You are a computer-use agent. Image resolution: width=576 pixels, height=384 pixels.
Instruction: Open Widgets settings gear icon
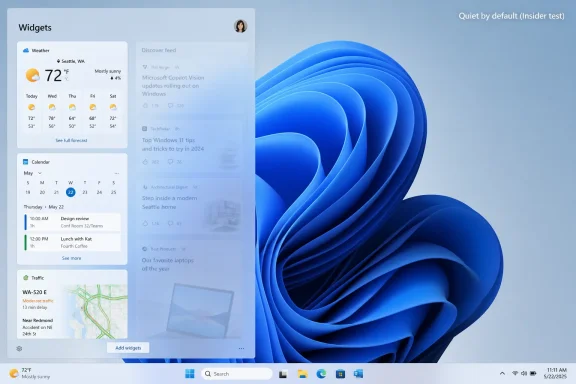[19, 348]
